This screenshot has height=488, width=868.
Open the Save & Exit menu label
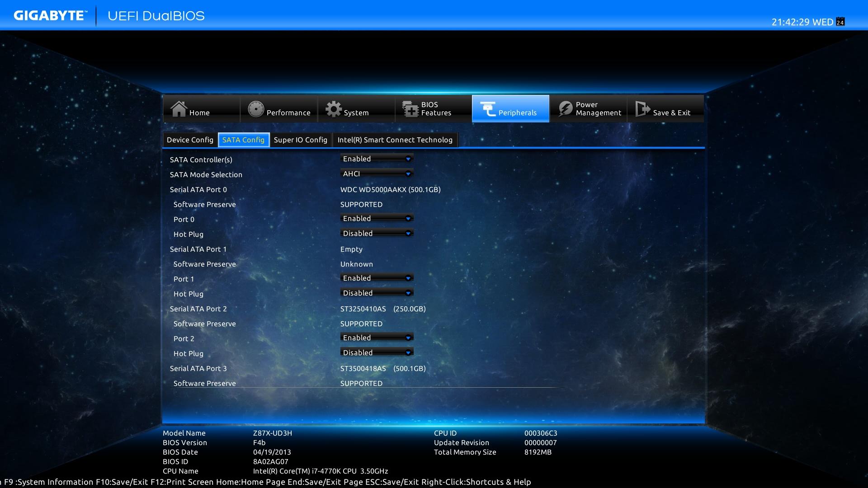point(672,113)
